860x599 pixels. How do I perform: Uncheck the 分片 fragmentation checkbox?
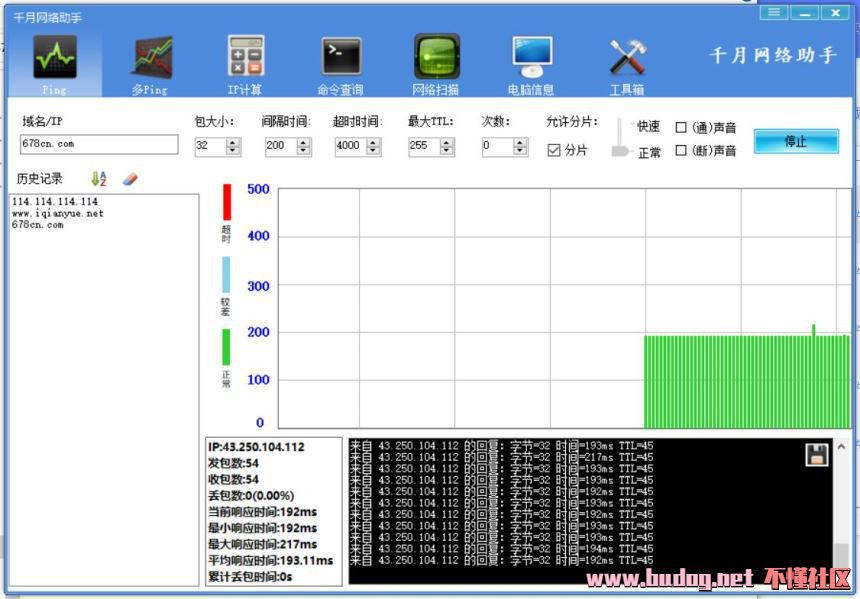pyautogui.click(x=554, y=151)
